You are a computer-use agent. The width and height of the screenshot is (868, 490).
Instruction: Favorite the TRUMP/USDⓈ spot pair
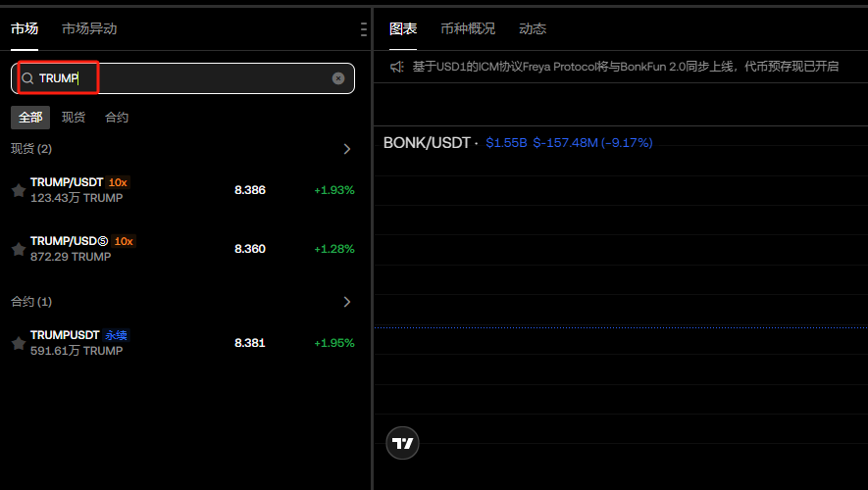point(19,249)
